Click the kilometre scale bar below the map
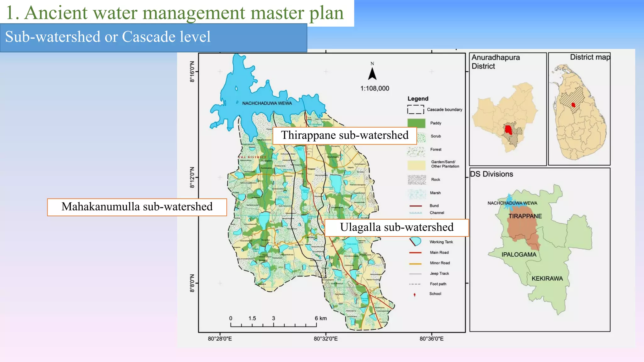Screen dimensions: 644x362 [x=274, y=325]
